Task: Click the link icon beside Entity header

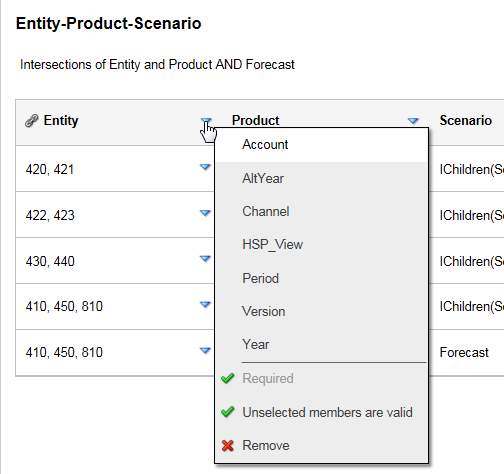Action: (x=32, y=121)
